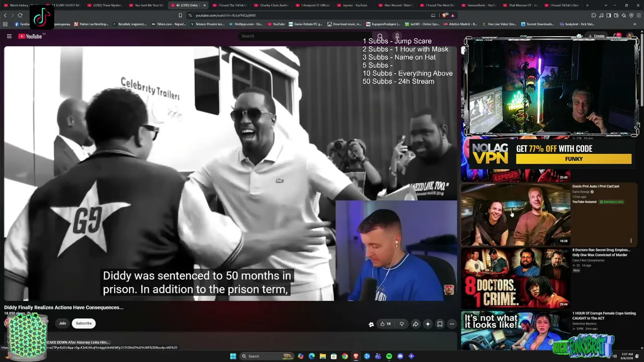Open the three-dot menu for the CarCast video
644x362 pixels.
(631, 241)
